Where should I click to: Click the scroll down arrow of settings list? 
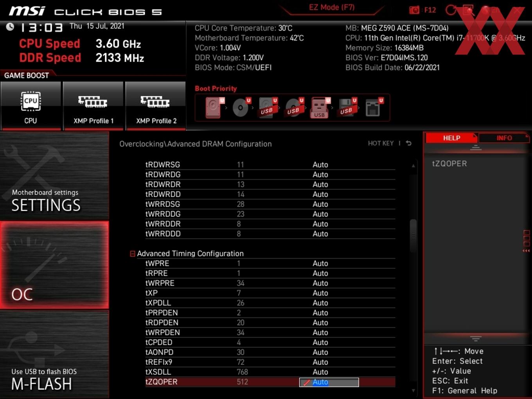point(413,390)
